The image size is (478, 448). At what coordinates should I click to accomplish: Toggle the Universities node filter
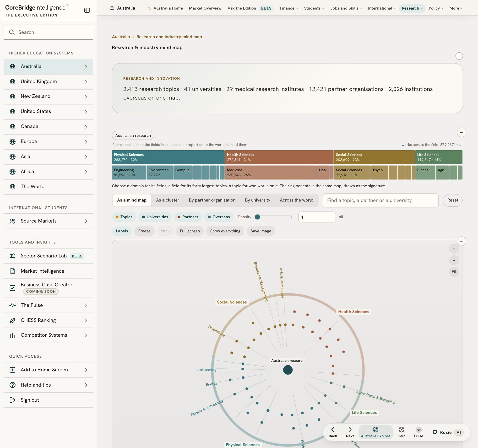tap(155, 217)
